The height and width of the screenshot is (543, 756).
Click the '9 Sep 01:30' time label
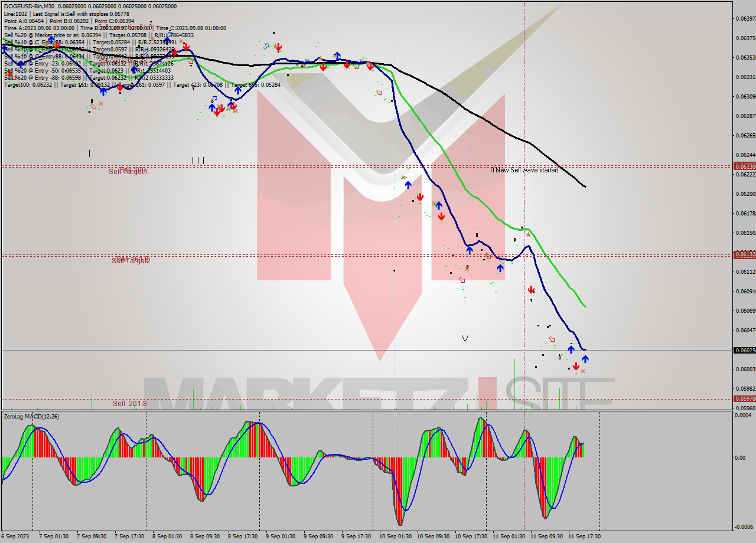click(x=281, y=537)
